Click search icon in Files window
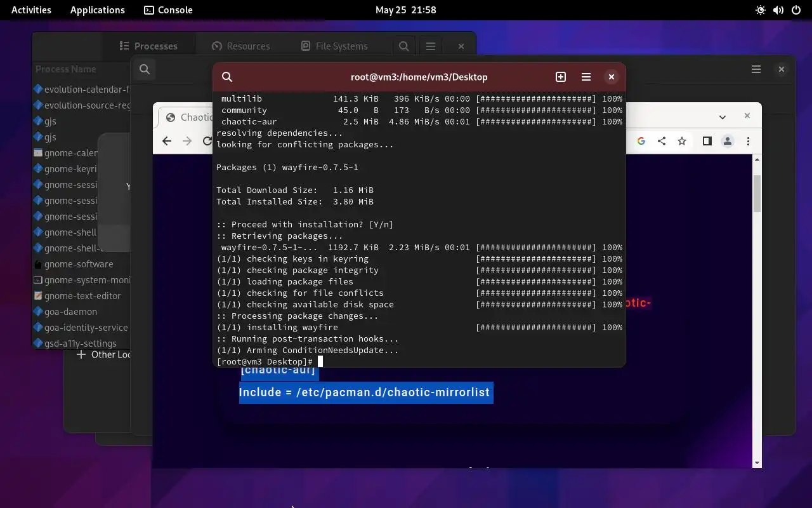 pyautogui.click(x=145, y=69)
